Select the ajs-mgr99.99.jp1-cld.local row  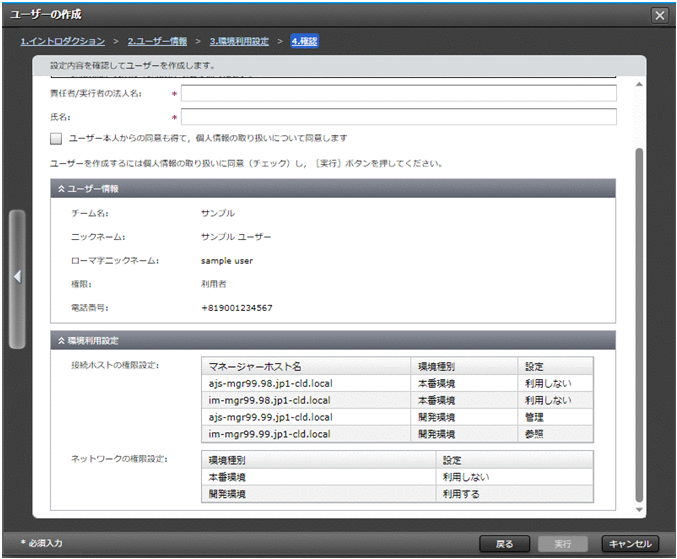[397, 417]
